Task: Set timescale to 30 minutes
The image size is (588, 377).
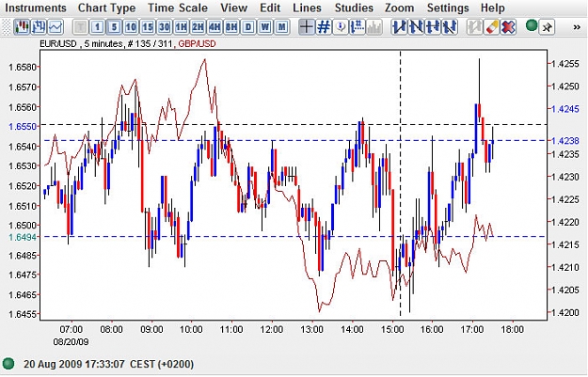Action: pyautogui.click(x=165, y=27)
